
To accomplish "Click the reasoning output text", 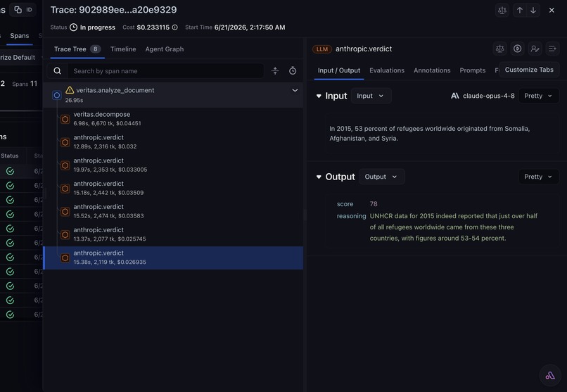I will tap(453, 227).
